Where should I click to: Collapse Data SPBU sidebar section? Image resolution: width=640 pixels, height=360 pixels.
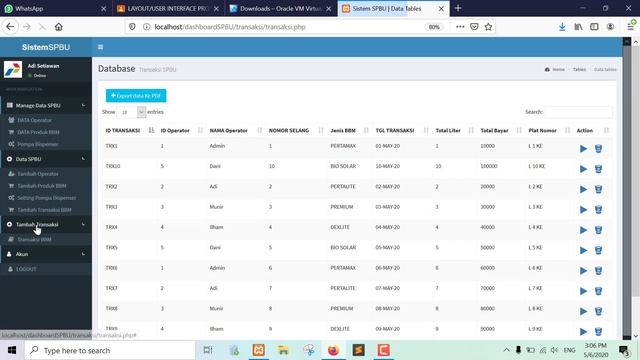(x=46, y=159)
